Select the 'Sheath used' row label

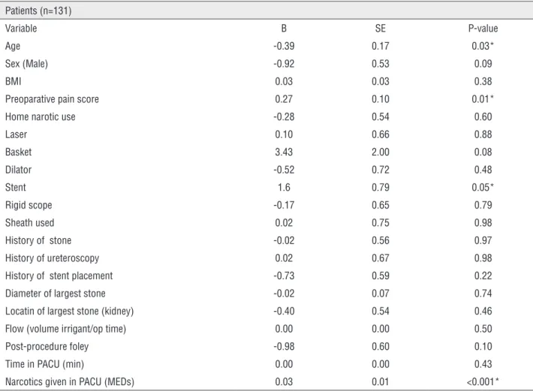(29, 223)
